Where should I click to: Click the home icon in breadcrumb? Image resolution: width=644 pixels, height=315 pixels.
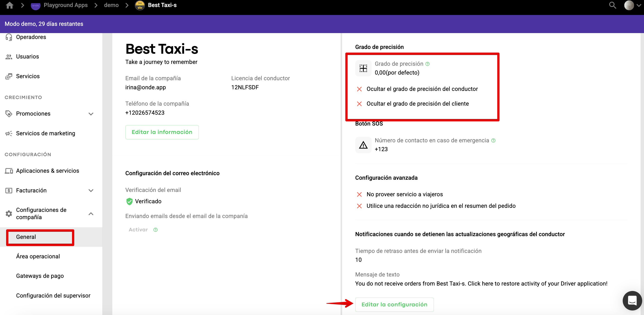click(10, 5)
